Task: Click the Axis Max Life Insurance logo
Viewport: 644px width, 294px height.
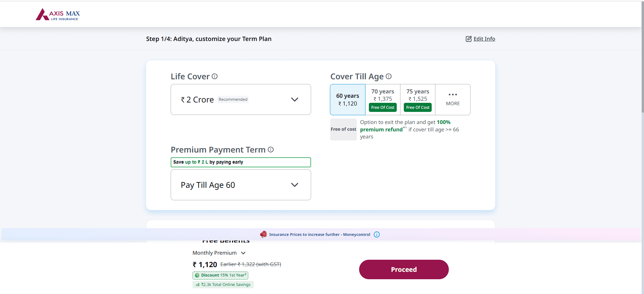Action: click(58, 14)
